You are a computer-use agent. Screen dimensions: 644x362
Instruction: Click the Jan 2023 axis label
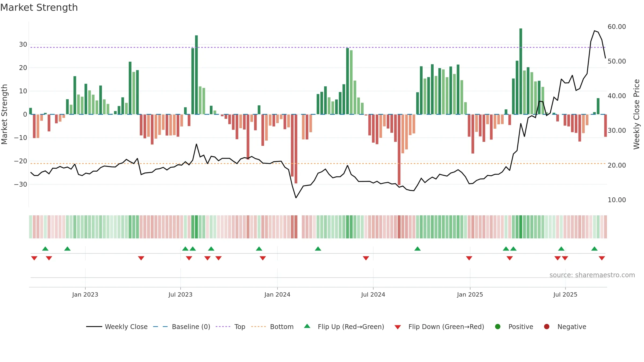(85, 295)
